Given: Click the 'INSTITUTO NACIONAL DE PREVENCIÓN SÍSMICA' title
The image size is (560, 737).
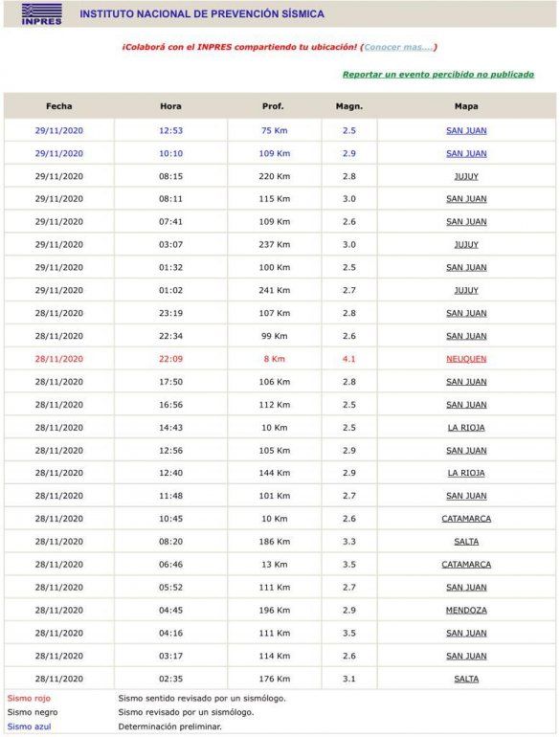Looking at the screenshot, I should [202, 14].
